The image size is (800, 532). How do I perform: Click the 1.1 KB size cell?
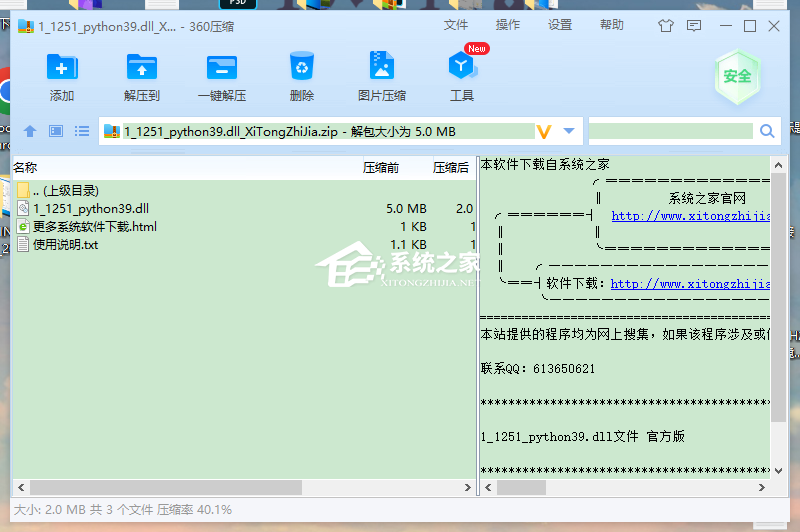pyautogui.click(x=408, y=245)
